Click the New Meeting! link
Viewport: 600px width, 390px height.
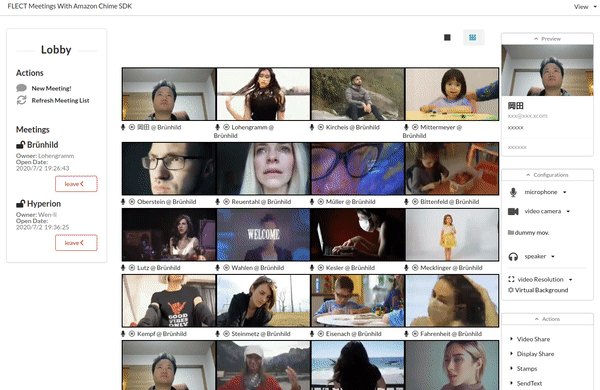click(x=51, y=88)
